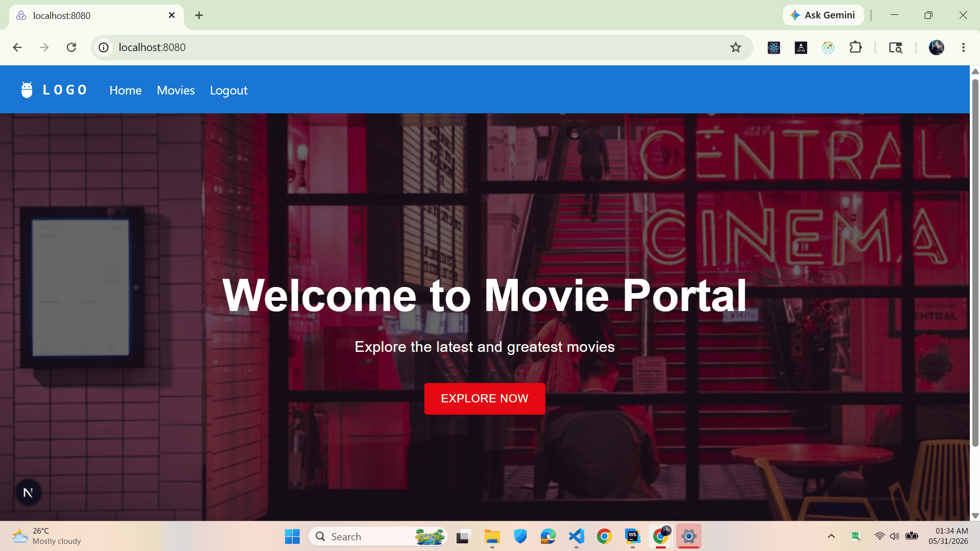Open the clock and date panel
Image resolution: width=980 pixels, height=551 pixels.
pos(948,536)
